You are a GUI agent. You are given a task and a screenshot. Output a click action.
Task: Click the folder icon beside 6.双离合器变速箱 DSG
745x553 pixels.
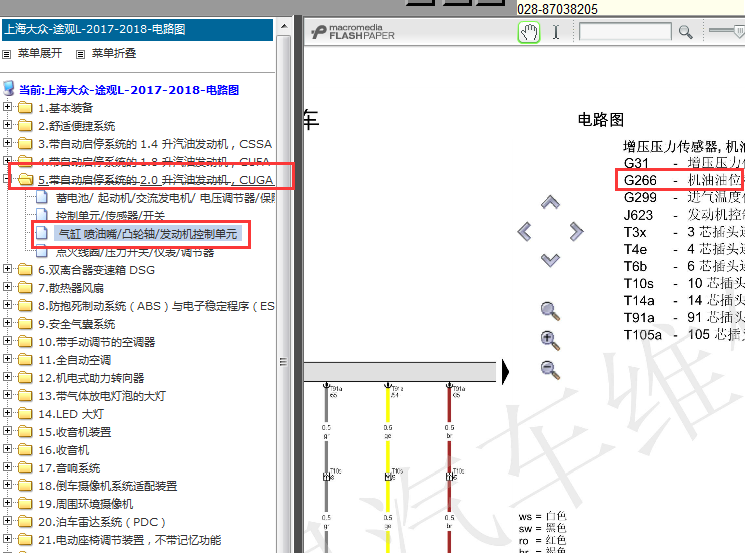pos(25,269)
